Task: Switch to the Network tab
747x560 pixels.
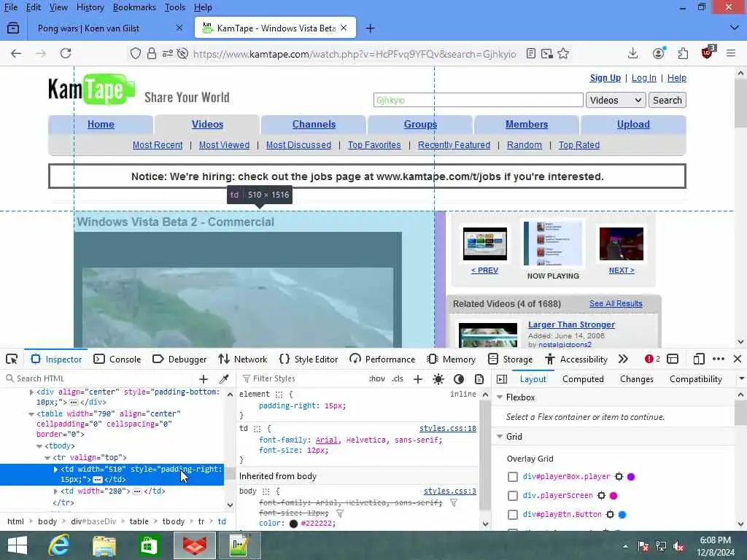Action: click(242, 359)
